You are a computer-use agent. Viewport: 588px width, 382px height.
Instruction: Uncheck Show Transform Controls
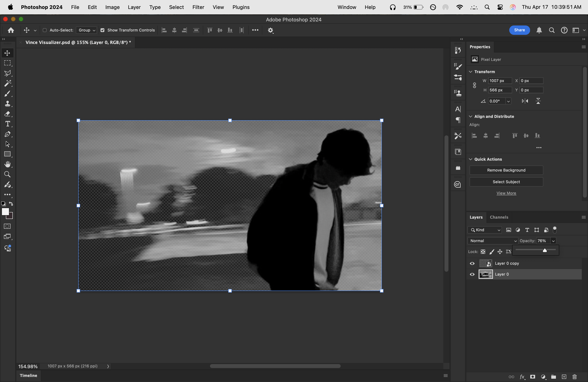[102, 30]
